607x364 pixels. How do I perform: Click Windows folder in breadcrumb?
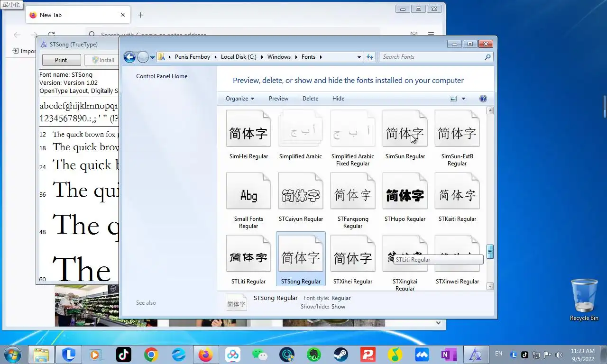pyautogui.click(x=279, y=57)
